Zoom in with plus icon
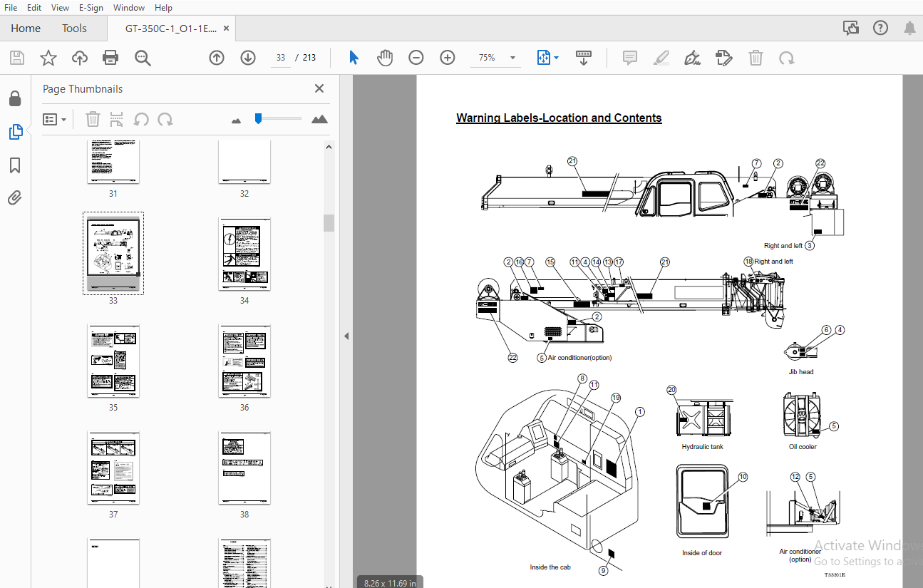Screen dimensions: 923x588 pos(448,58)
